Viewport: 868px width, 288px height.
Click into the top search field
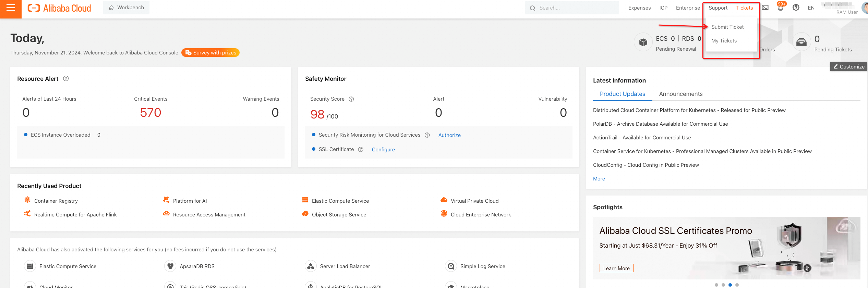tap(572, 8)
